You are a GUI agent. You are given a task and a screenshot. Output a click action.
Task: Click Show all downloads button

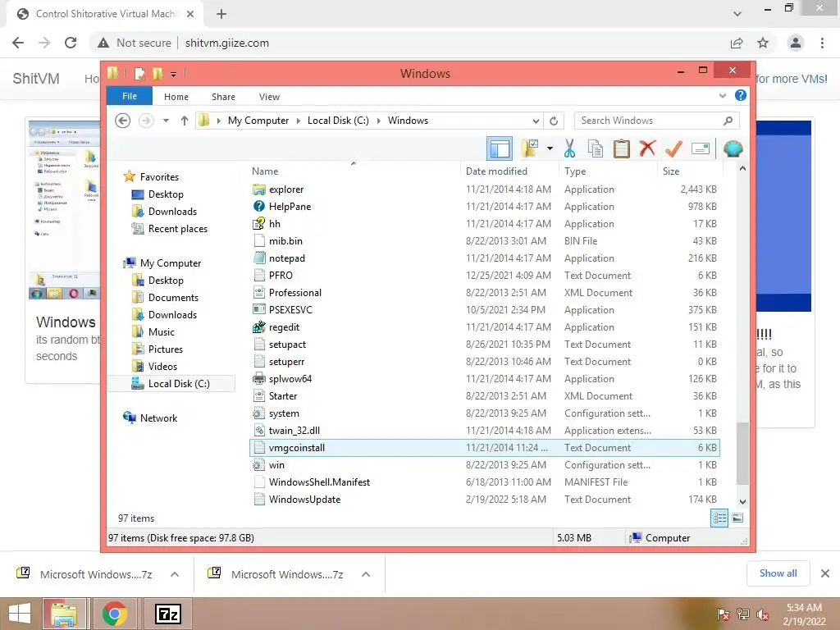[x=778, y=573]
